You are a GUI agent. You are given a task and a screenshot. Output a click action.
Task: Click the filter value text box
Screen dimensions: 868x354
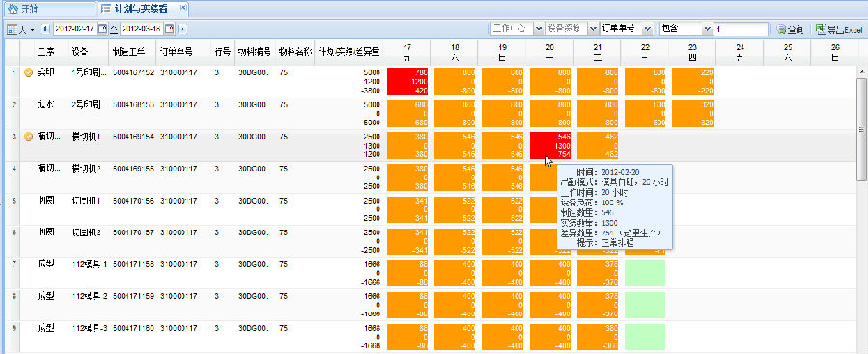(x=741, y=29)
